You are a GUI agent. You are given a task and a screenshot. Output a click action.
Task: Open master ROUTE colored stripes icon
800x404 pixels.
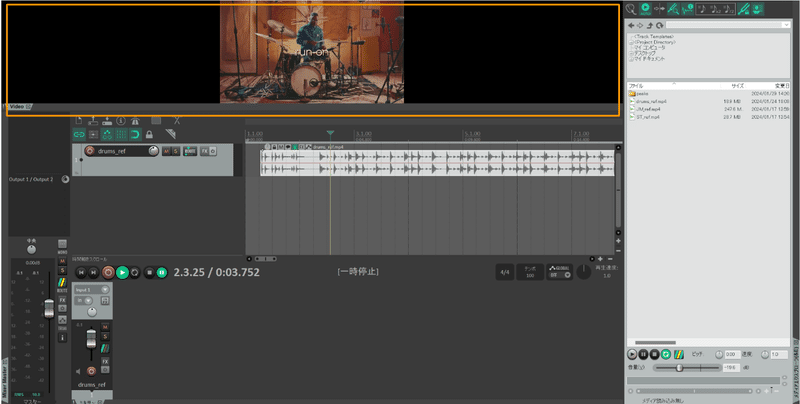(62, 283)
